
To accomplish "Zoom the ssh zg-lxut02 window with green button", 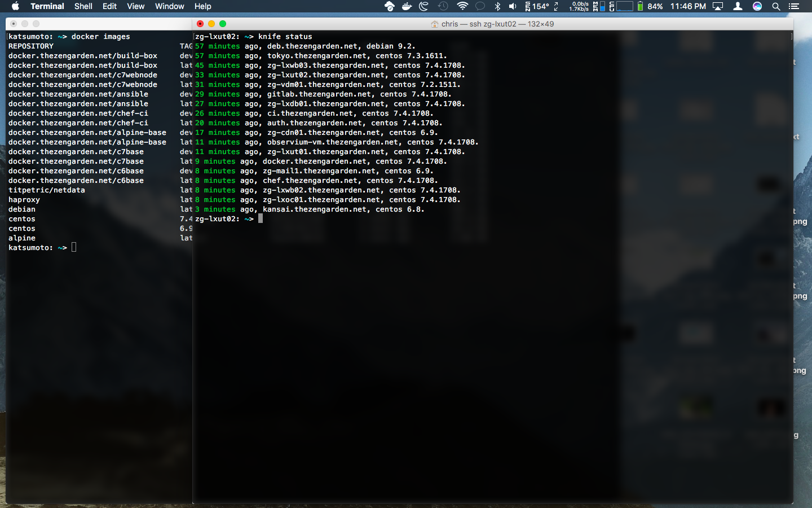I will click(223, 24).
